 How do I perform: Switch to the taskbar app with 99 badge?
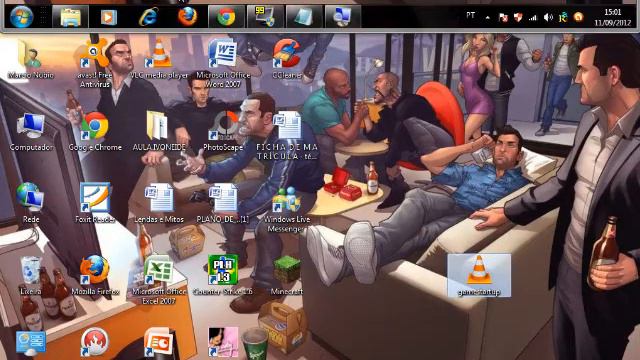pyautogui.click(x=265, y=17)
